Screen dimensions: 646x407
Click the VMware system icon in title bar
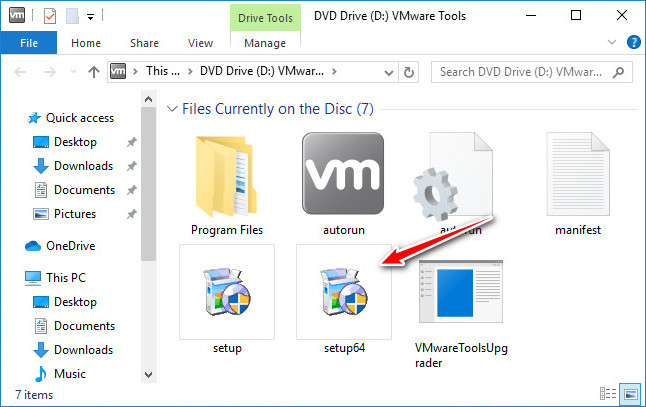tap(17, 15)
